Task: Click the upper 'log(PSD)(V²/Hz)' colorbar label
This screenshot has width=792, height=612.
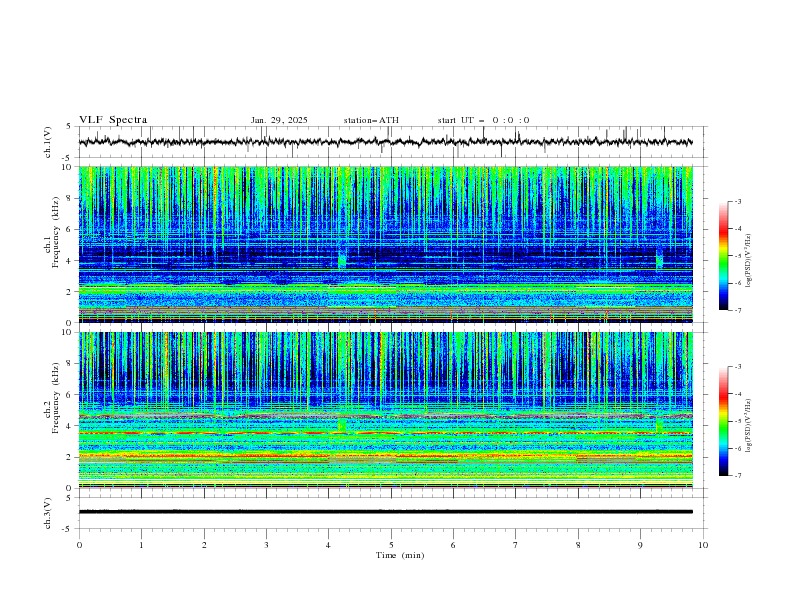Action: point(748,261)
